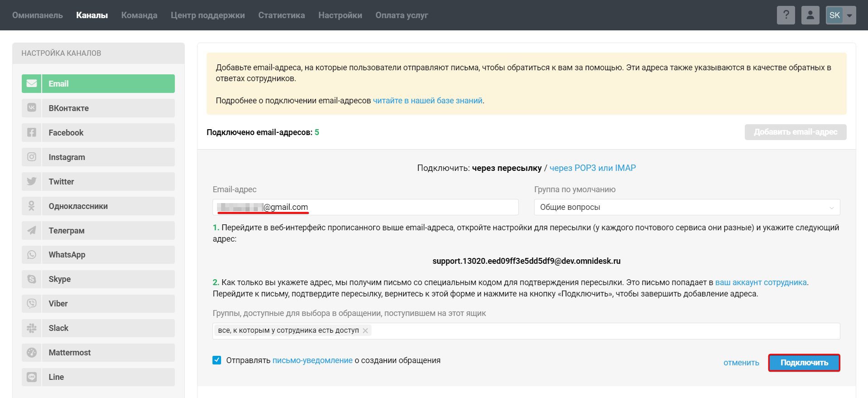
Task: Click the Slack channel icon
Action: pos(32,328)
